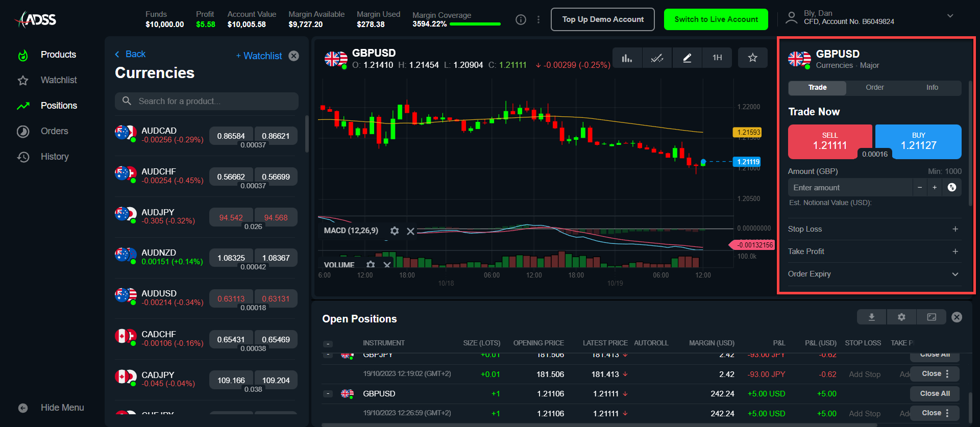Screen dimensions: 980x427
Task: Open Watchlist in the left sidebar
Action: (59, 80)
